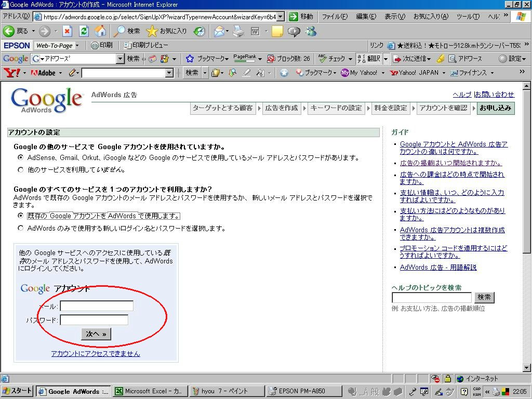Click the page scrollbar down arrow
Image resolution: width=532 pixels, height=399 pixels.
click(x=527, y=367)
